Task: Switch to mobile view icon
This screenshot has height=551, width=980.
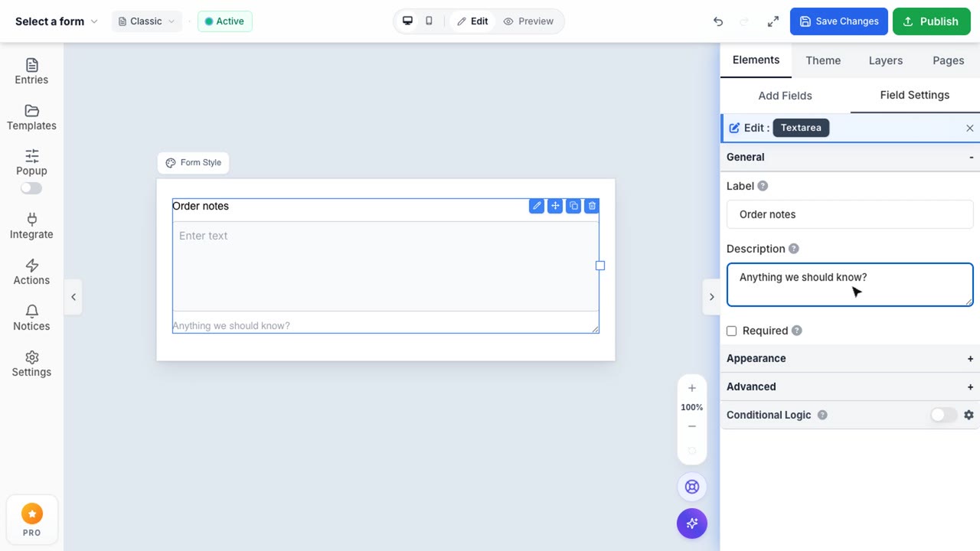Action: (429, 21)
